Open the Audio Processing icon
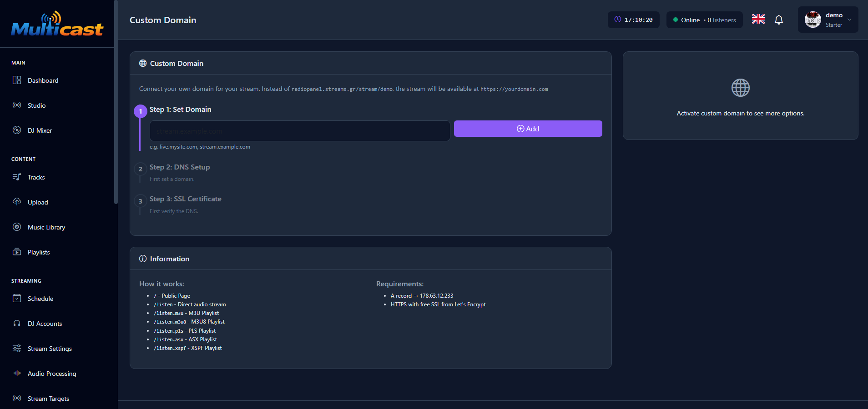The height and width of the screenshot is (409, 868). (17, 374)
